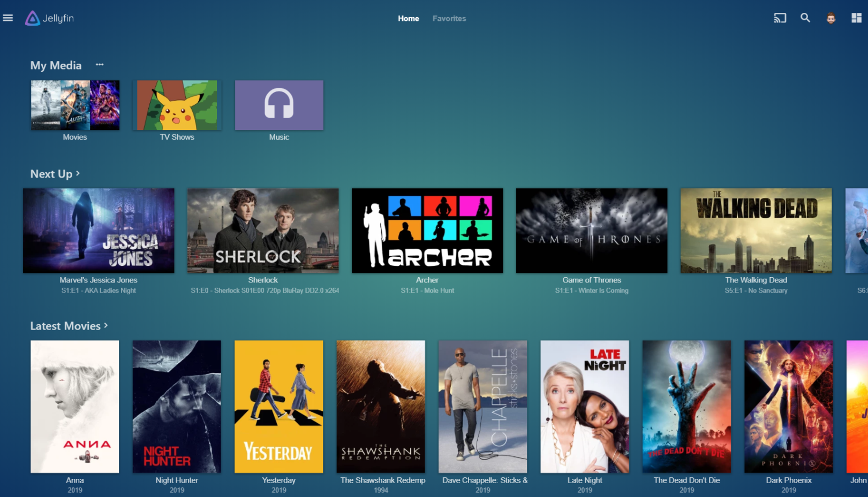
Task: Open the Movies library thumbnail
Action: pyautogui.click(x=75, y=105)
